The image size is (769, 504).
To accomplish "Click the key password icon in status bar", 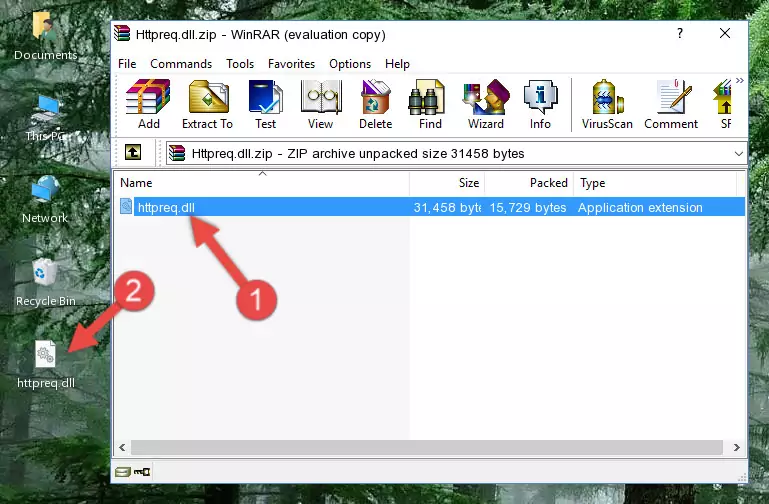I will point(142,472).
